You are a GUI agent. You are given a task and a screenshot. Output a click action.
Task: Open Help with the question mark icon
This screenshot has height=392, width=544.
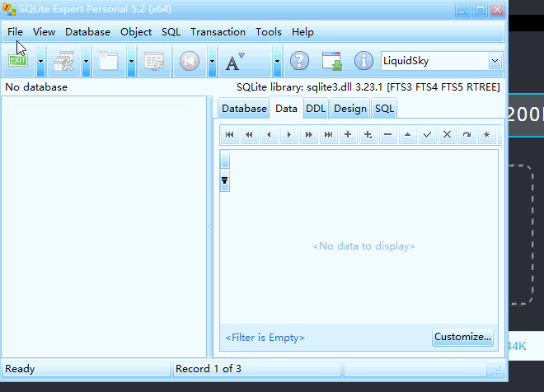(x=299, y=61)
